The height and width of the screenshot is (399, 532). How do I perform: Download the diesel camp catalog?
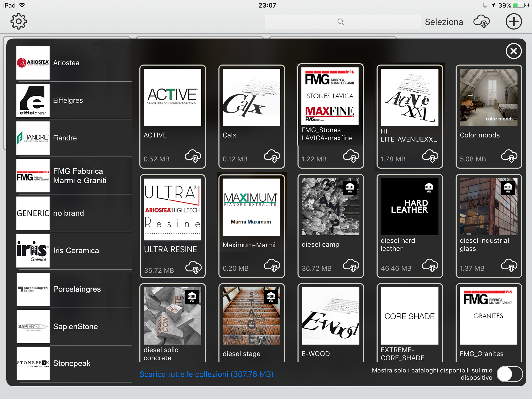pos(351,265)
